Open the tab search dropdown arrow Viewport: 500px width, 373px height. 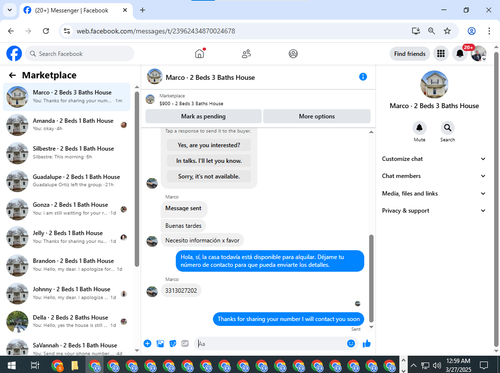pyautogui.click(x=10, y=10)
